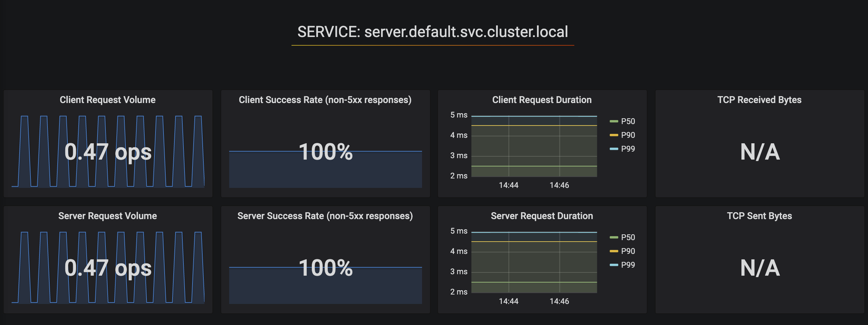Image resolution: width=868 pixels, height=325 pixels.
Task: Open Server Success Rate panel title
Action: [x=325, y=216]
